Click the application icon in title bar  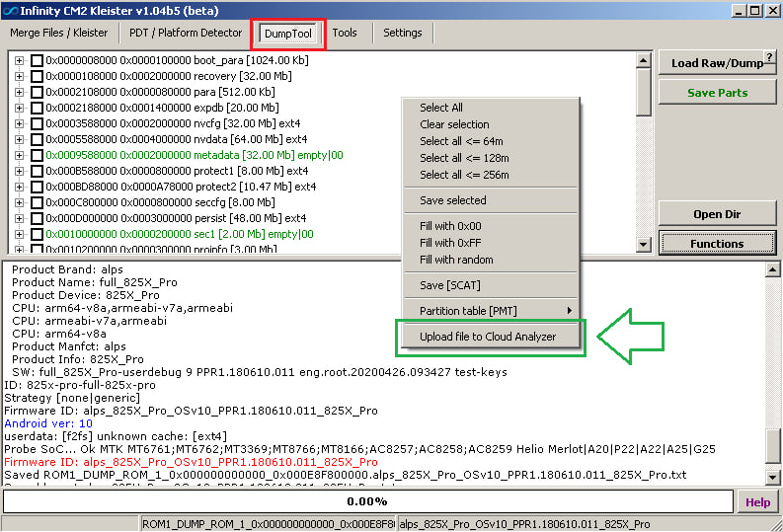point(10,10)
